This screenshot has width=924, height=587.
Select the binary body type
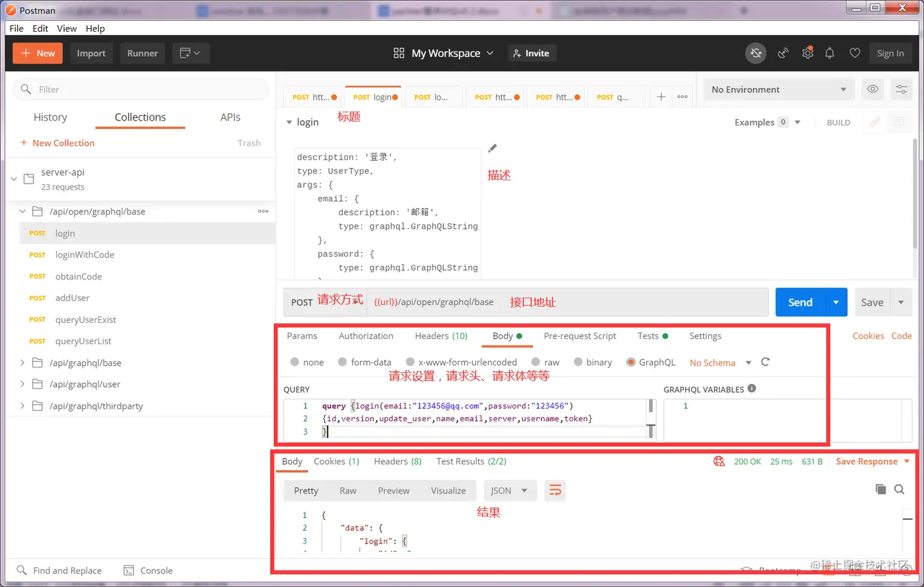coord(578,362)
